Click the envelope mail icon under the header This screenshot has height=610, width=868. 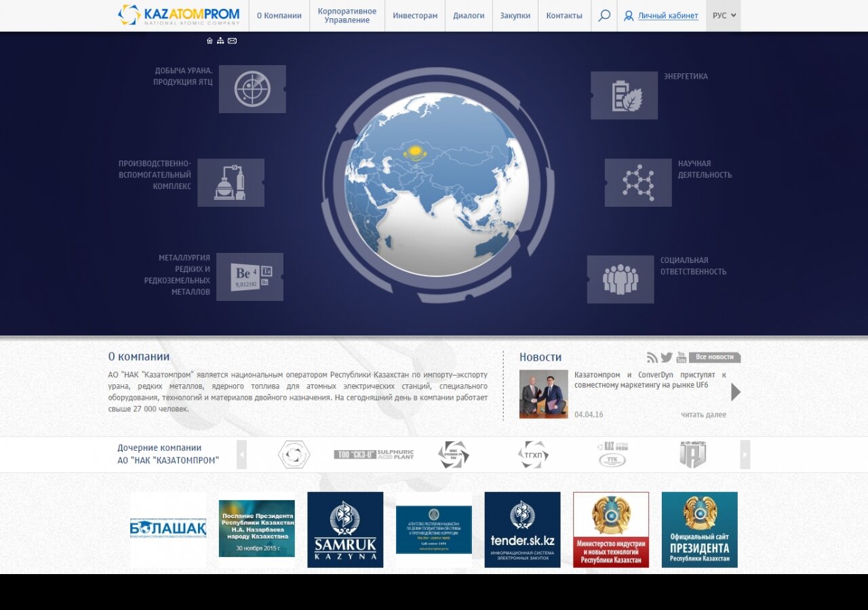tap(232, 41)
